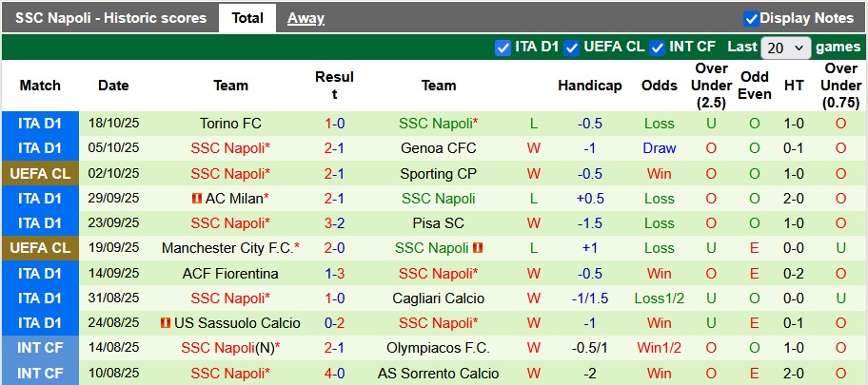Toggle the Display Notes checkbox

click(751, 18)
